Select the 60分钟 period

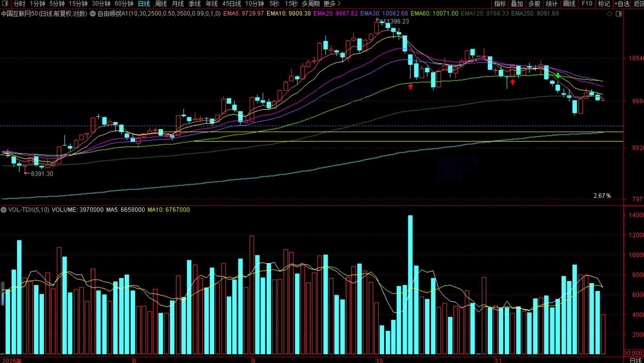(124, 4)
